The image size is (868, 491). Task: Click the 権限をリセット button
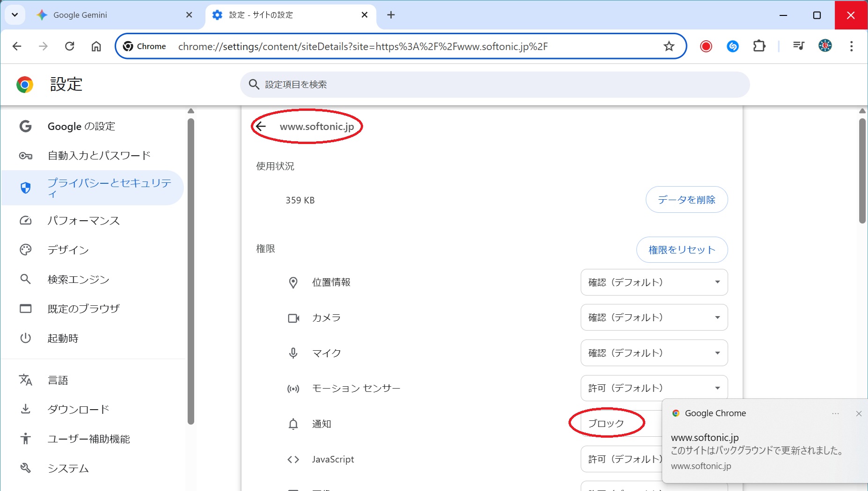click(682, 250)
